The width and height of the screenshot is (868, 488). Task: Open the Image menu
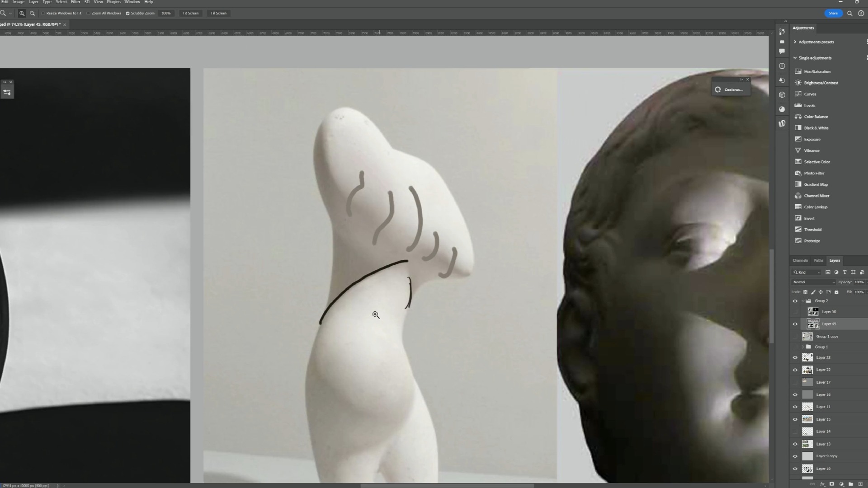19,2
